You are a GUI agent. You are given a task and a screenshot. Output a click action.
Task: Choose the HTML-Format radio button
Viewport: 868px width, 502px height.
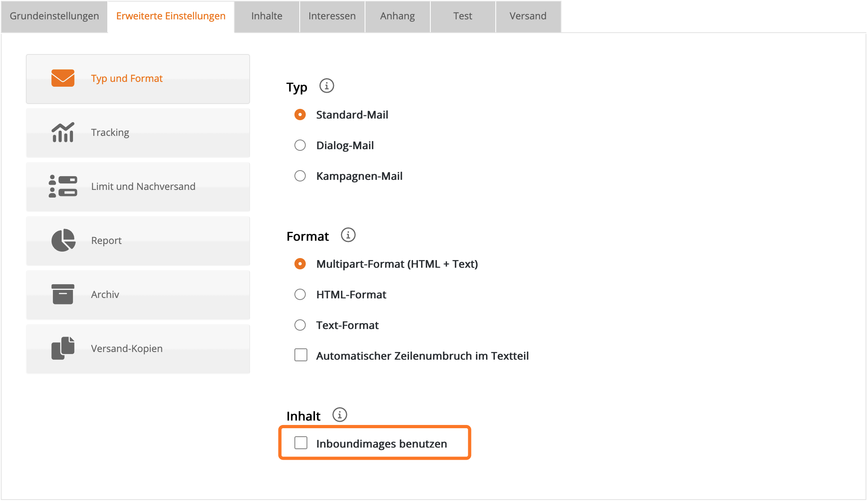click(x=300, y=294)
